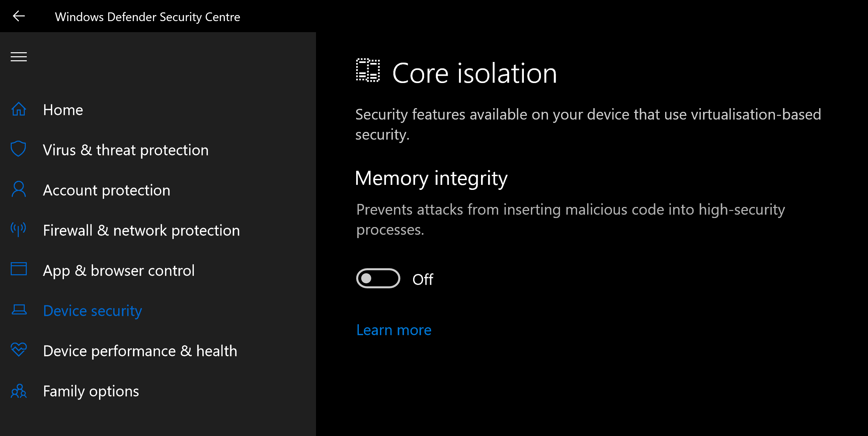Click the Core isolation header icon
Screen dimensions: 868x436
click(368, 70)
